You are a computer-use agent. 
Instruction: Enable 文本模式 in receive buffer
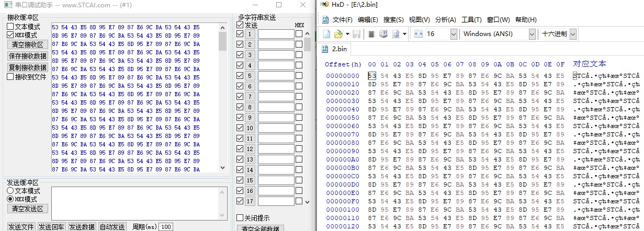(10, 27)
